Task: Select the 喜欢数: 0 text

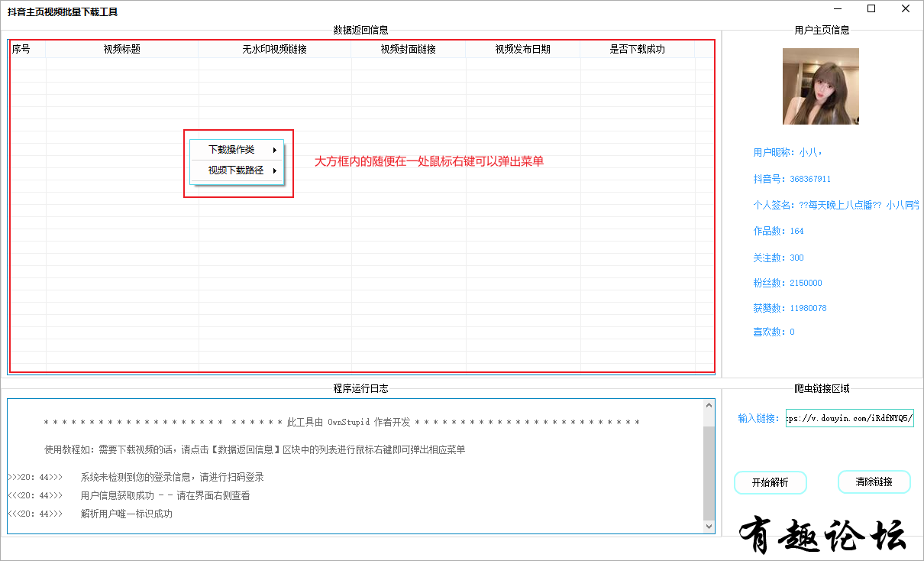Action: (774, 332)
